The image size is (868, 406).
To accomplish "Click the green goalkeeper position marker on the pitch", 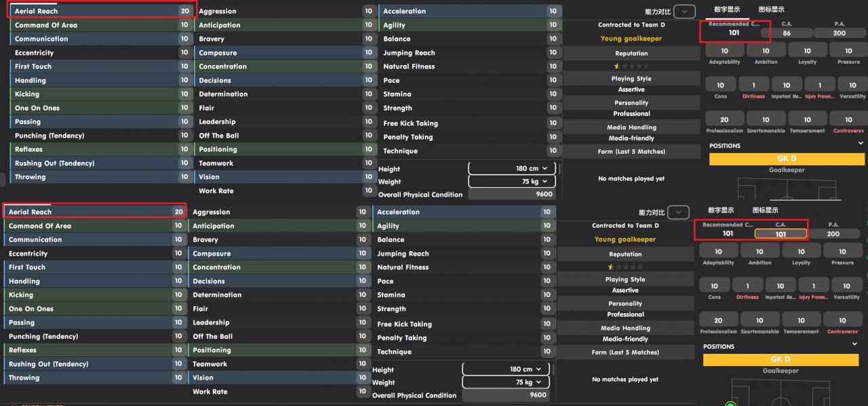I will 730,404.
